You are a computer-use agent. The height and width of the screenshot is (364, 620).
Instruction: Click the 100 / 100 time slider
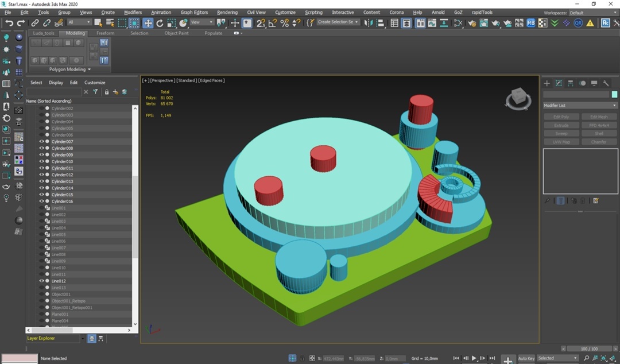tap(589, 349)
